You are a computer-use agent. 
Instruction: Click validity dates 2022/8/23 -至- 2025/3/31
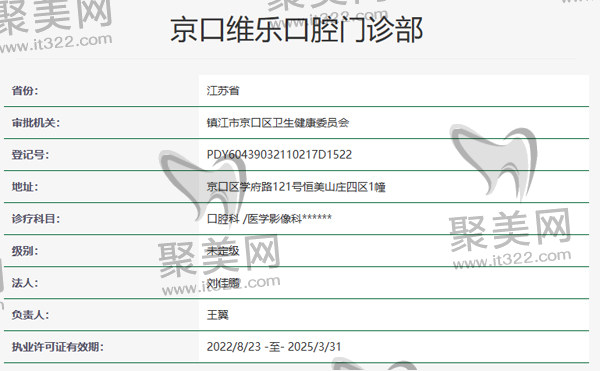pyautogui.click(x=274, y=347)
